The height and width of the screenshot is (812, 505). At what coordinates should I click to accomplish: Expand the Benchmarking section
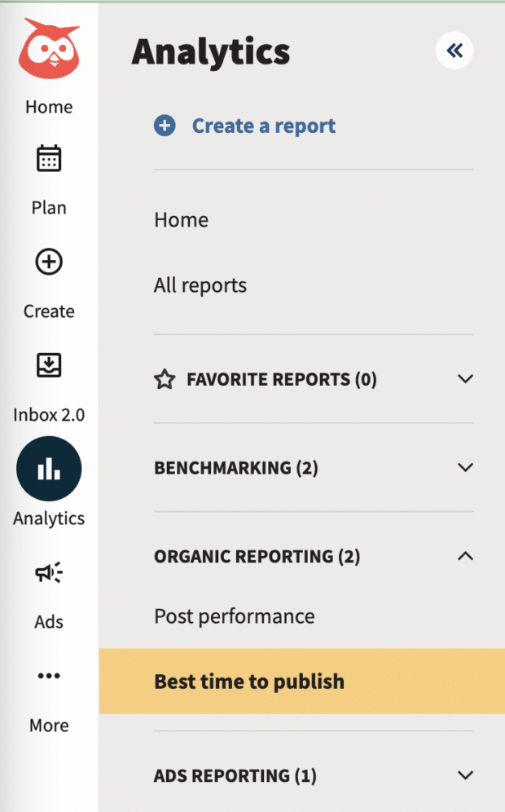click(x=466, y=467)
